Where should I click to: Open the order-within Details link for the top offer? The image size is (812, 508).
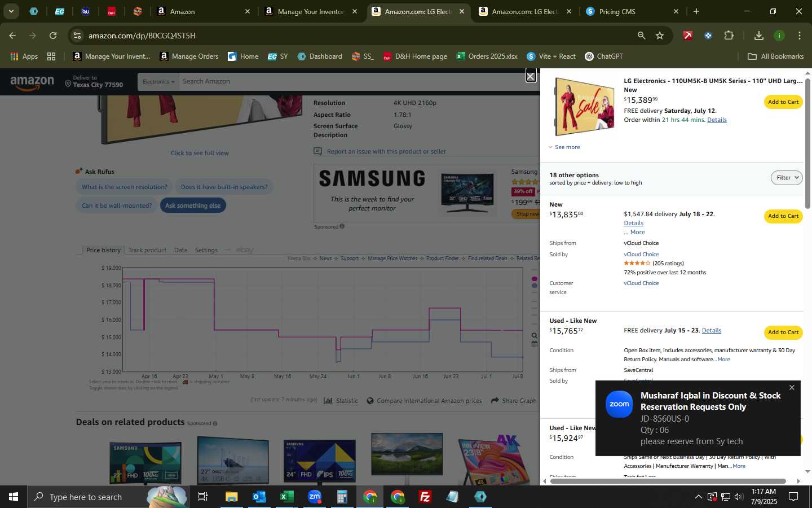coord(717,120)
